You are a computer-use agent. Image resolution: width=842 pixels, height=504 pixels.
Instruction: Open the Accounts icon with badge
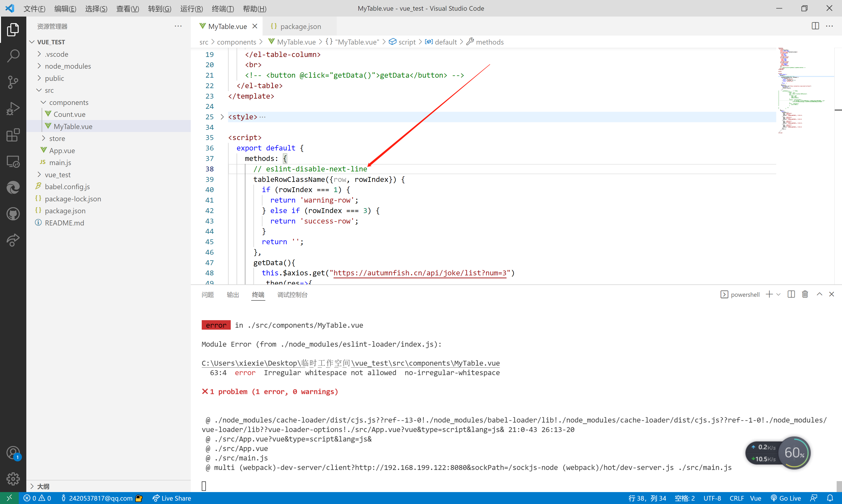(x=13, y=453)
